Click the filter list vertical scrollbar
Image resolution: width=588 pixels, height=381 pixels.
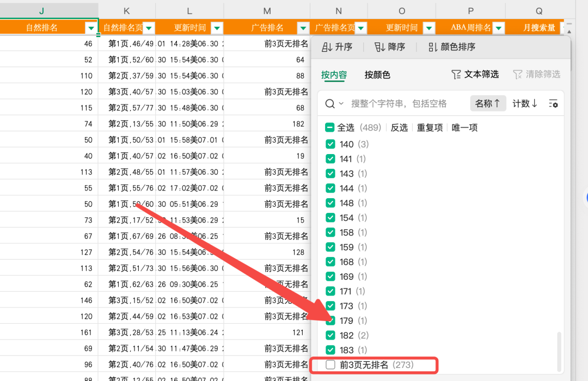559,352
